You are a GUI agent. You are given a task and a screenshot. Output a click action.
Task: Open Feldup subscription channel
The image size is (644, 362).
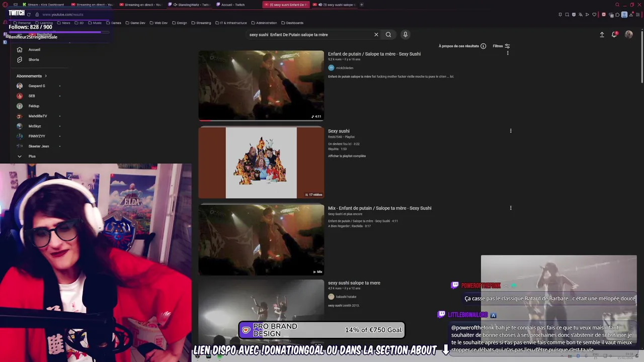click(34, 106)
